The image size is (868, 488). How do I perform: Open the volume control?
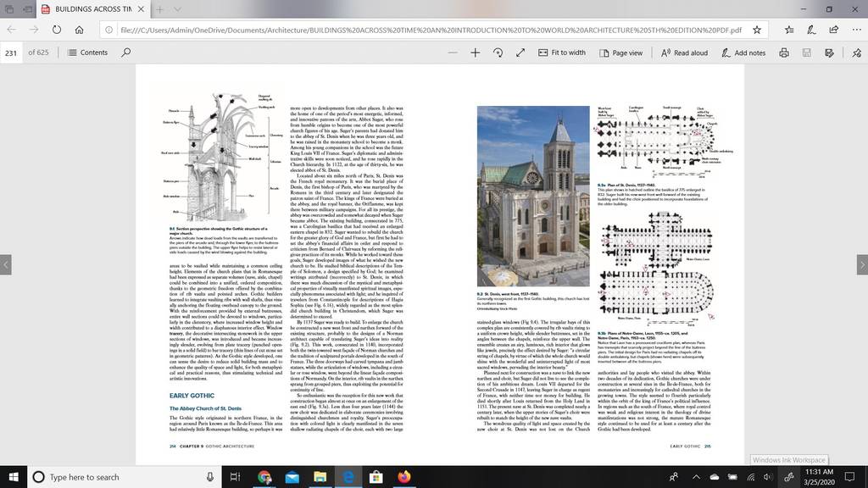767,477
